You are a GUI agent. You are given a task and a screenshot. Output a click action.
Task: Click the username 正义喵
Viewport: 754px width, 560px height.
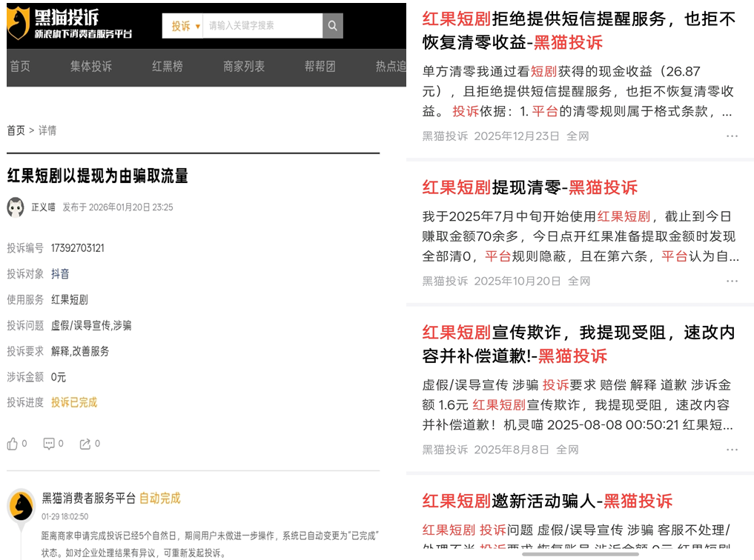[x=43, y=207]
